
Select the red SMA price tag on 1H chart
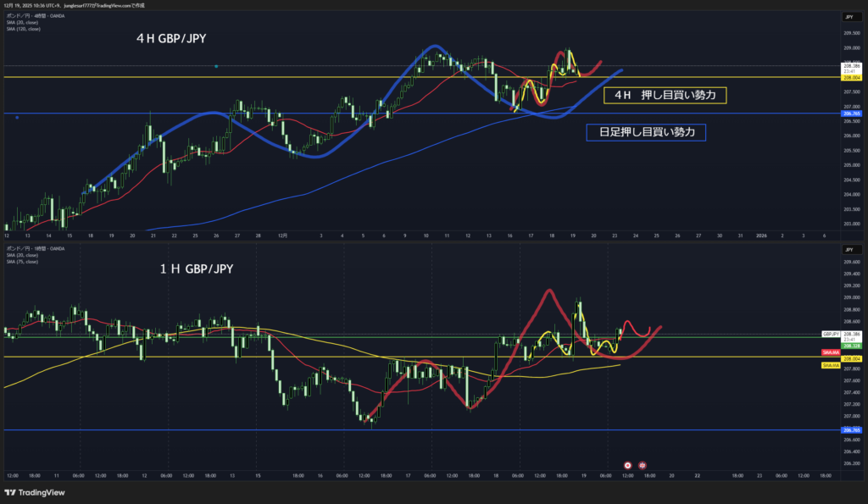coord(831,352)
